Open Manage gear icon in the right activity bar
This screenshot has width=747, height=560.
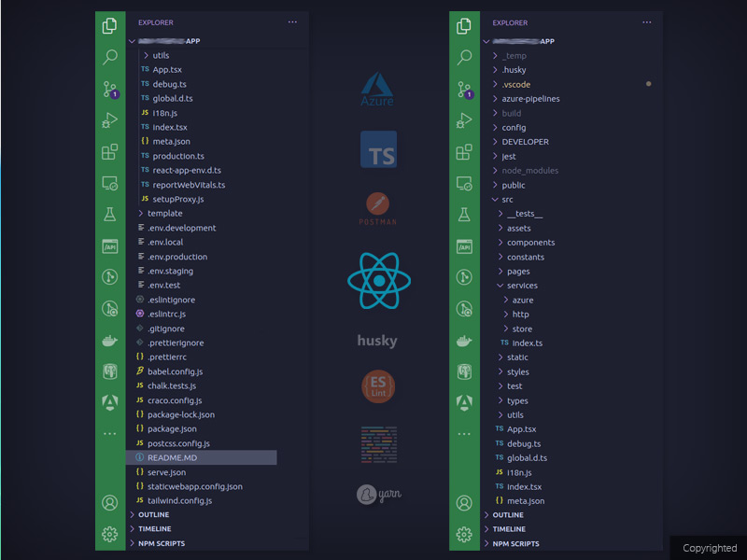[x=464, y=534]
